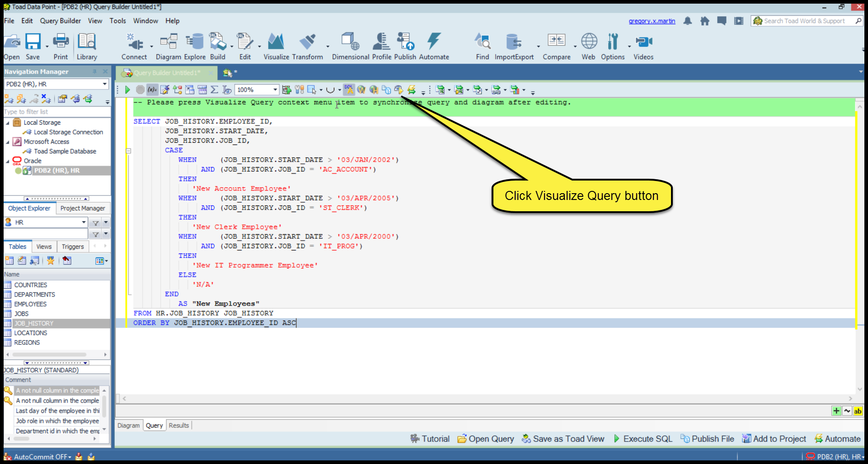Open the Videos tool
The image size is (868, 464).
(643, 46)
